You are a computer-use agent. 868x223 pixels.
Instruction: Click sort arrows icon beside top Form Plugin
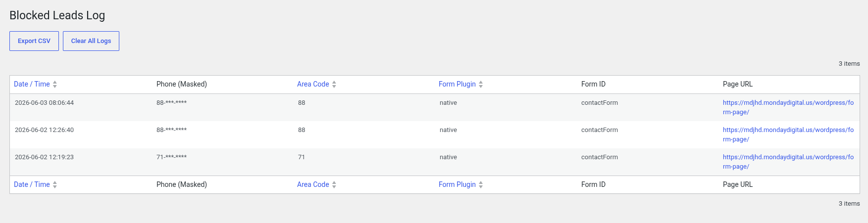pos(481,85)
